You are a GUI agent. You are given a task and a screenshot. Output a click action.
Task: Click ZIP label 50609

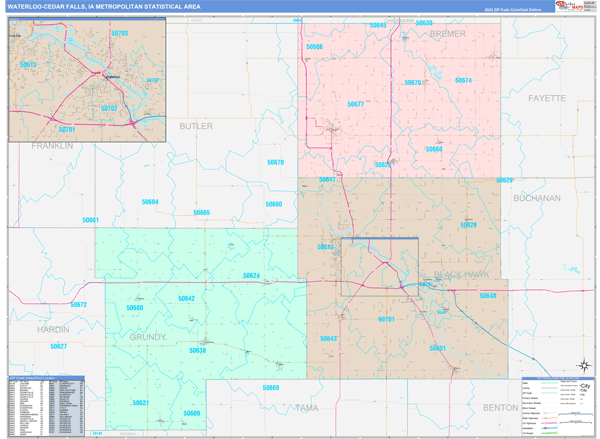pyautogui.click(x=192, y=413)
